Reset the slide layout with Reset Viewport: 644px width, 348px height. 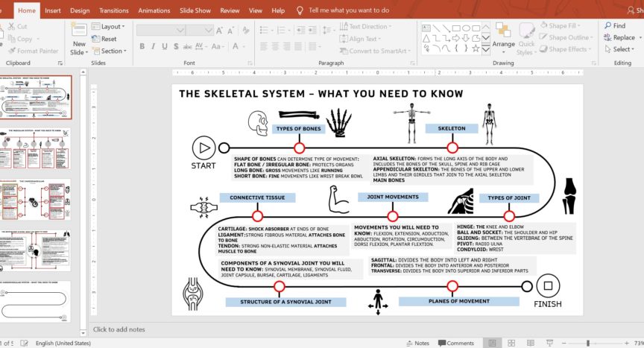pyautogui.click(x=104, y=39)
